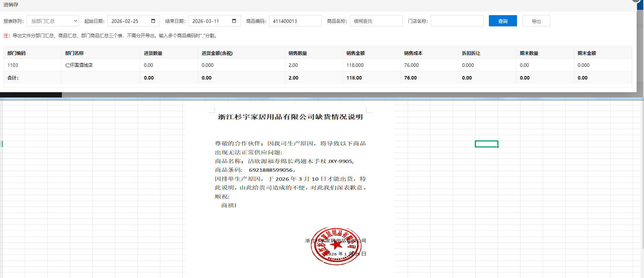Open the 起始日期 calendar picker icon
The width and height of the screenshot is (644, 278).
coord(153,21)
